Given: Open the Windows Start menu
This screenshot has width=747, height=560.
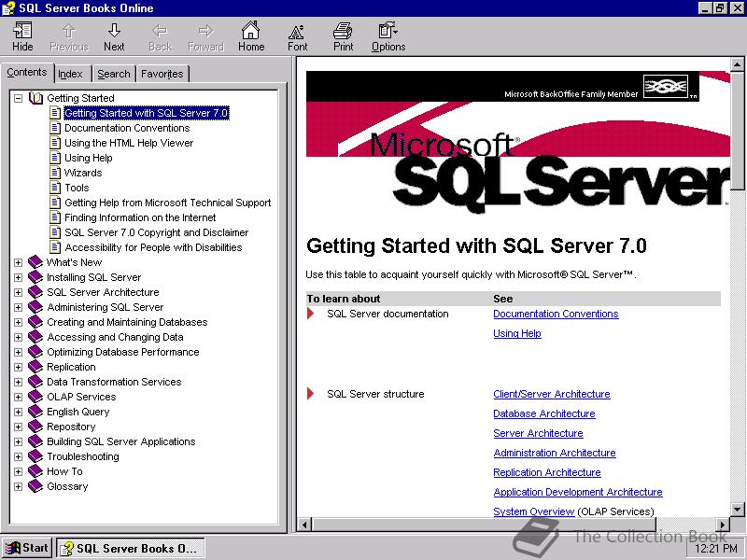Looking at the screenshot, I should (x=27, y=548).
